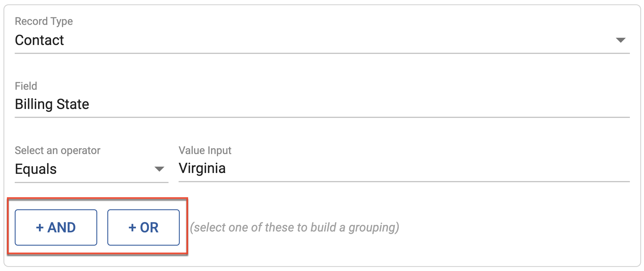The image size is (644, 271).
Task: Focus the Value Input containing Virginia
Action: [x=404, y=168]
